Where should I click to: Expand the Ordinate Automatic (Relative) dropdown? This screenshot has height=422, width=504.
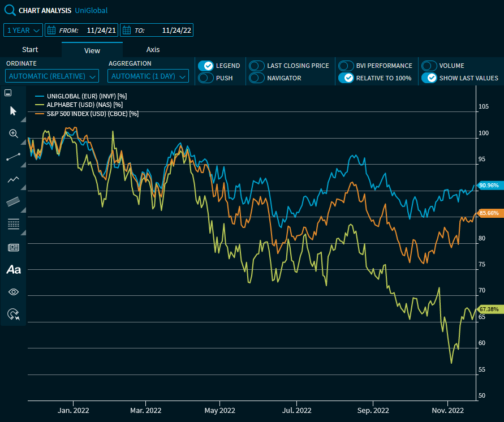point(52,76)
